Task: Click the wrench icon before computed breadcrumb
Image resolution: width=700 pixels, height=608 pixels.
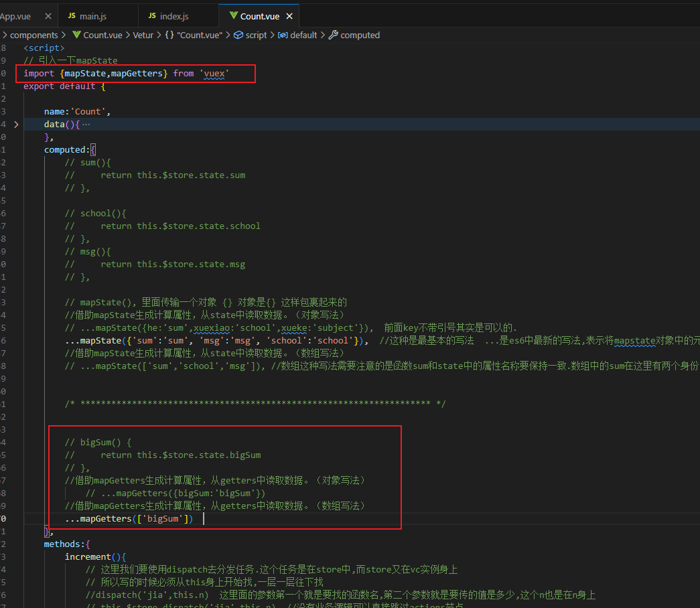Action: click(x=333, y=35)
